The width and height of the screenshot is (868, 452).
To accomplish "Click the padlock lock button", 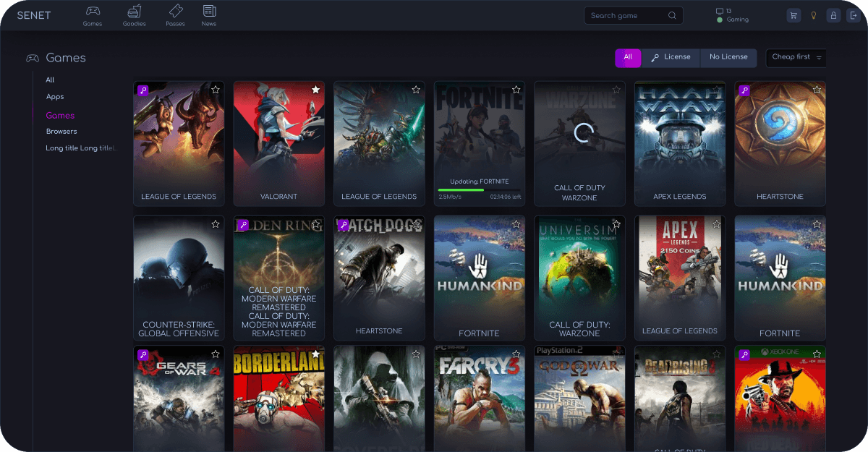I will pyautogui.click(x=833, y=15).
